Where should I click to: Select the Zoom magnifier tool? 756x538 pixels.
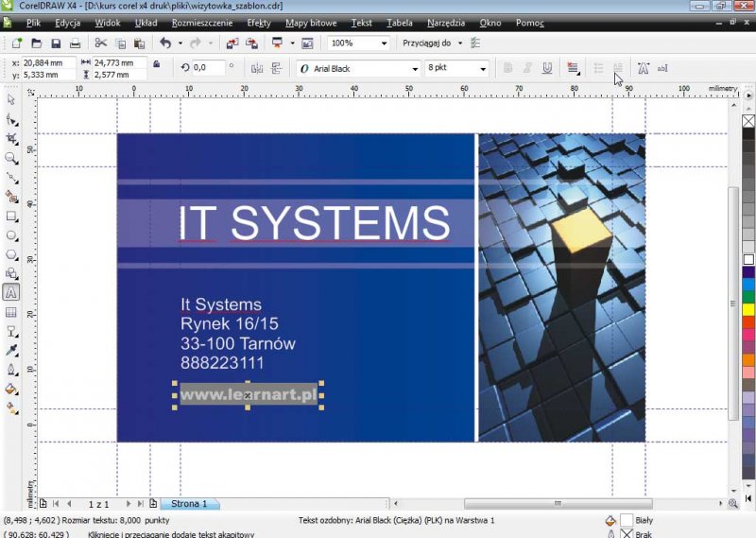tap(11, 158)
